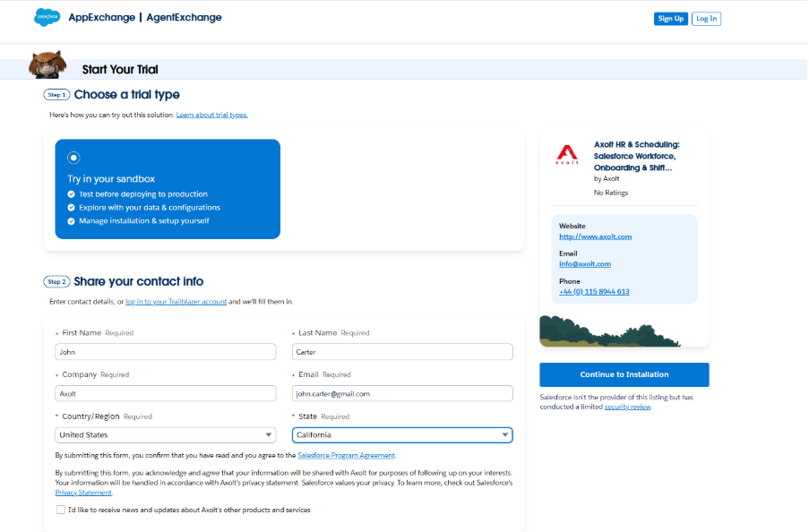809x532 pixels.
Task: Click the Salesforce cloud logo
Action: pyautogui.click(x=47, y=17)
